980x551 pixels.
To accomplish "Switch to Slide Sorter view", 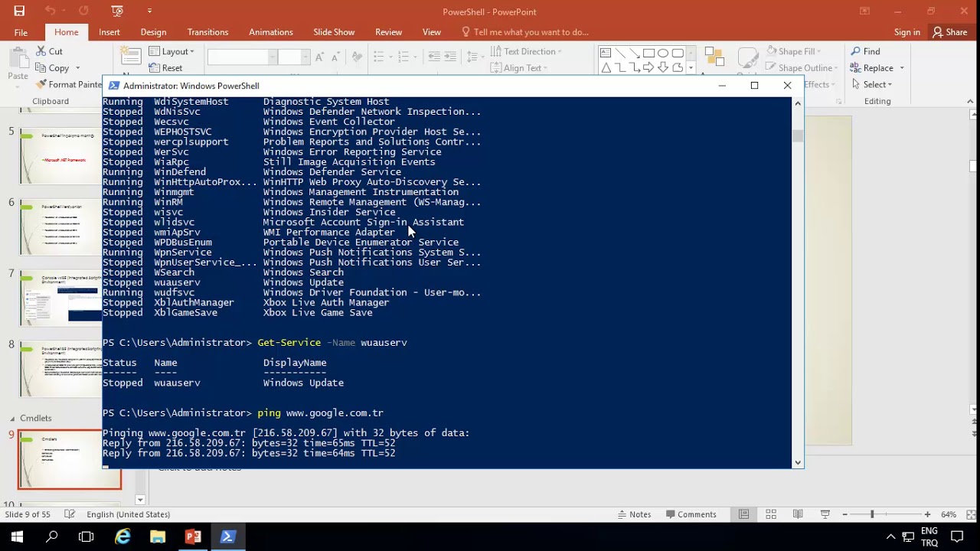I will (771, 514).
